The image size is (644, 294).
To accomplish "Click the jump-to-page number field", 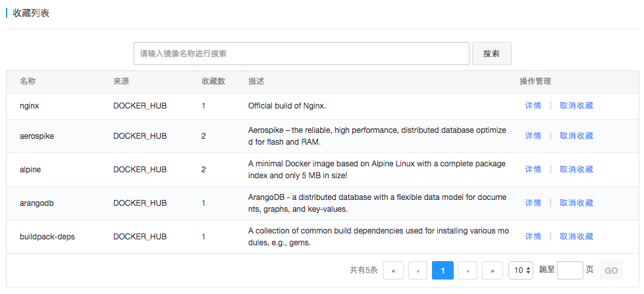I will point(570,270).
